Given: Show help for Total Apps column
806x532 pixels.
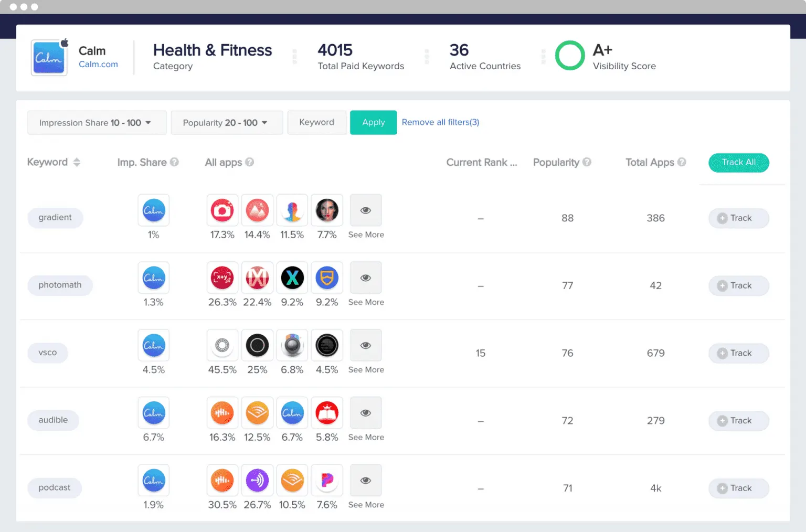Looking at the screenshot, I should [682, 162].
